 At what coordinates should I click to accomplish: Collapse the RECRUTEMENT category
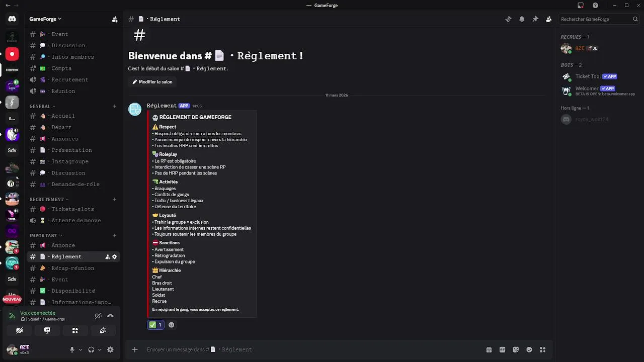pos(49,200)
